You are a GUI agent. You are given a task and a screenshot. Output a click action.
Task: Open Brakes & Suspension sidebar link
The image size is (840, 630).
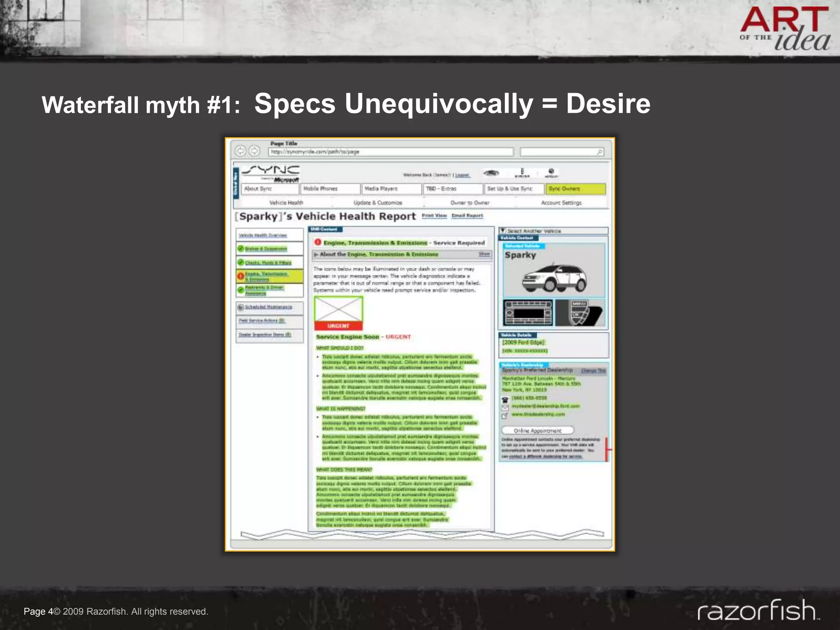pos(266,249)
